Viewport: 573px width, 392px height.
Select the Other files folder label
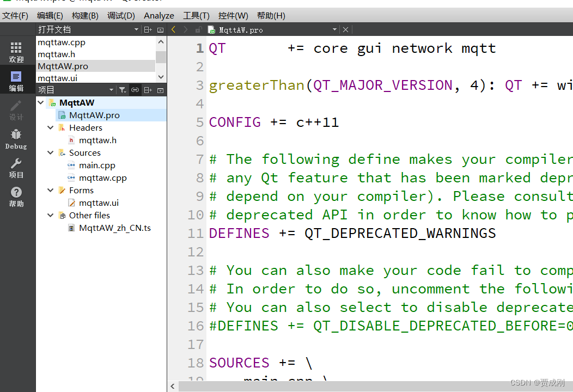click(x=89, y=216)
